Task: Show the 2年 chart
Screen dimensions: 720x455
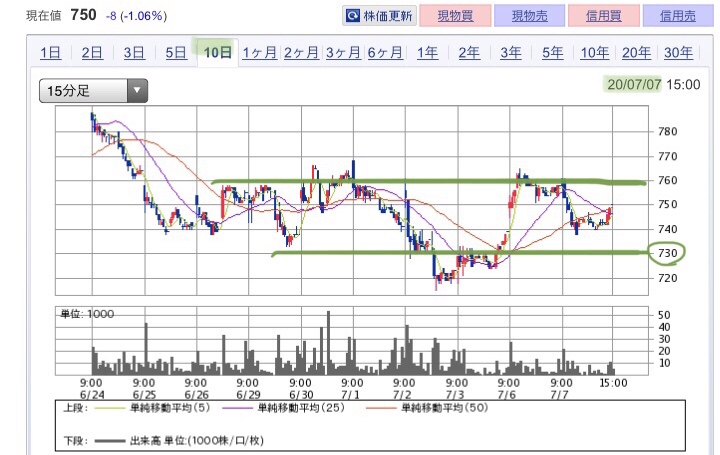Action: click(469, 53)
